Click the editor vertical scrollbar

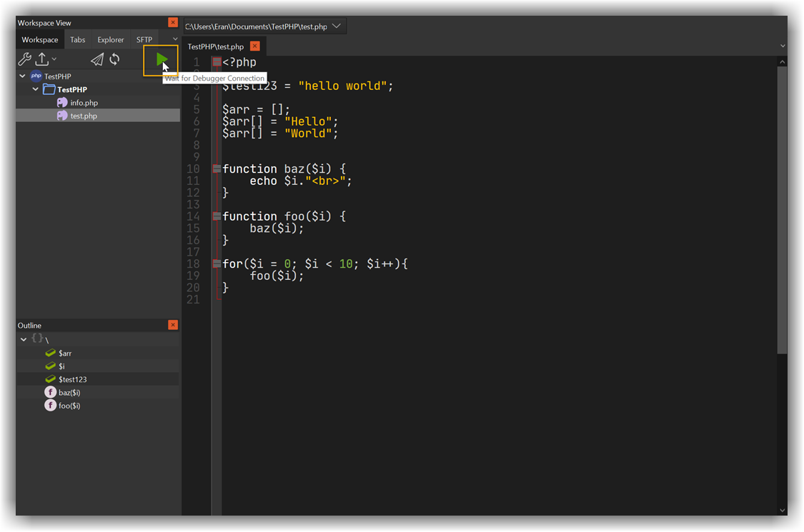coord(782,214)
